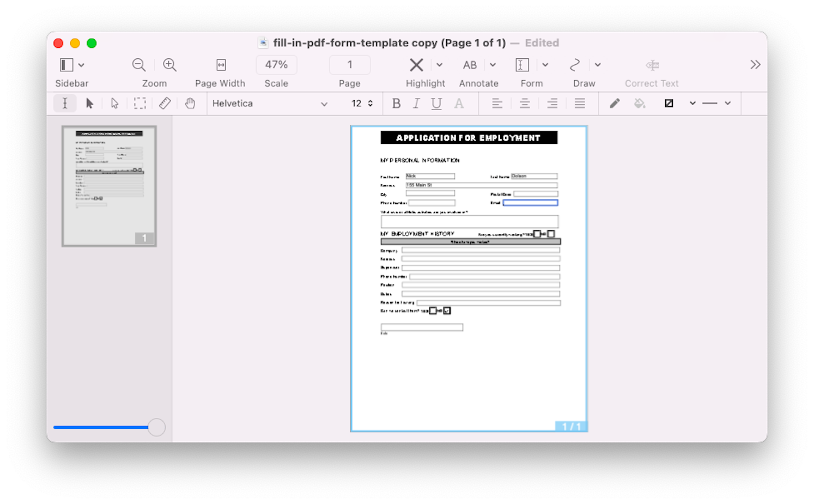
Task: Click the Page Width icon
Action: [220, 64]
